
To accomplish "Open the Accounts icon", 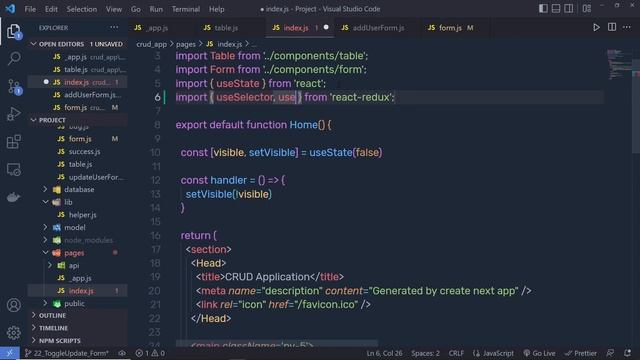I will pyautogui.click(x=14, y=305).
